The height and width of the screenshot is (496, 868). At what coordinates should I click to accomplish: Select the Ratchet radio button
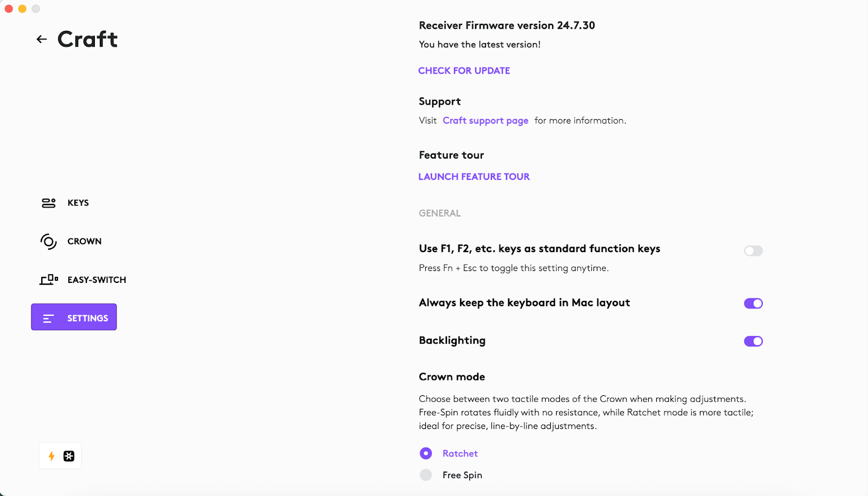426,453
